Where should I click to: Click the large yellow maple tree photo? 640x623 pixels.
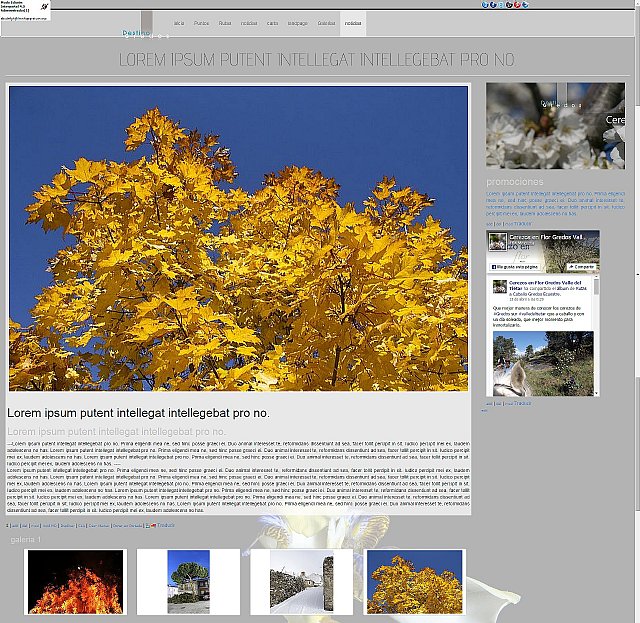pyautogui.click(x=238, y=238)
